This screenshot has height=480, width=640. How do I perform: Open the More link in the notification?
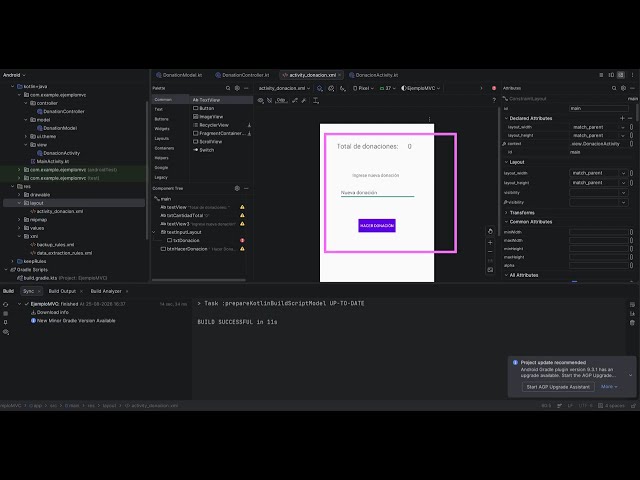pyautogui.click(x=609, y=387)
